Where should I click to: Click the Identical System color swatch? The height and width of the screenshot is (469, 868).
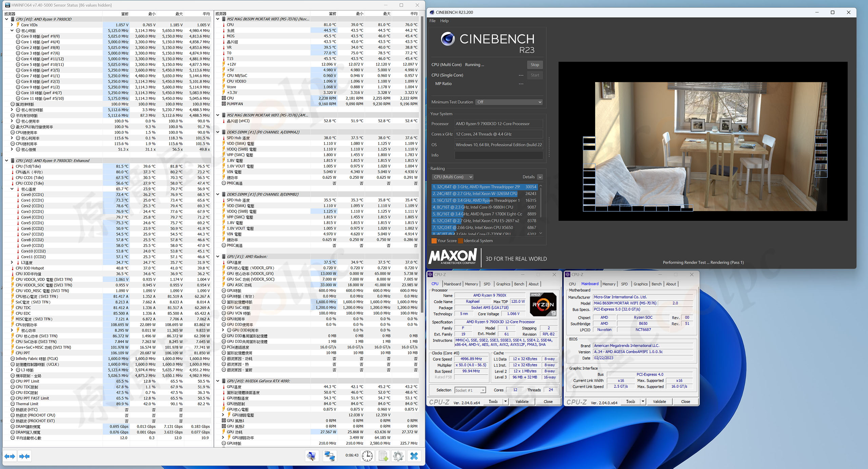[x=460, y=241]
